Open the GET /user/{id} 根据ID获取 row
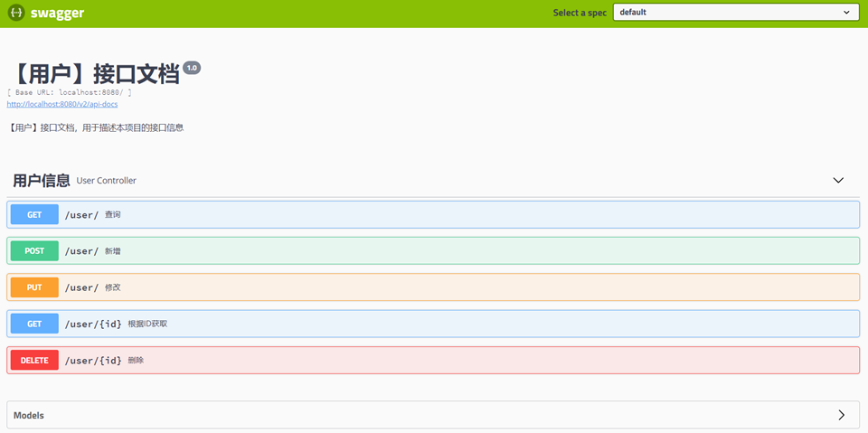868x433 pixels. tap(452, 324)
